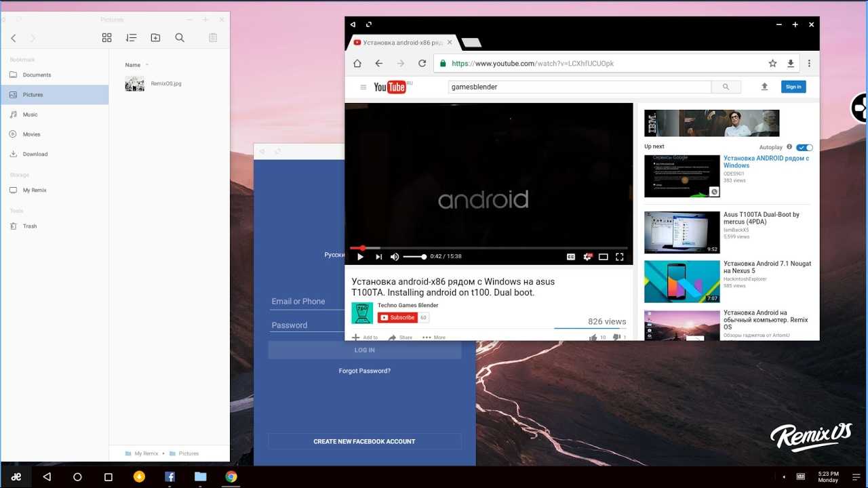Click the Android home circle in taskbar
868x488 pixels.
tap(77, 476)
